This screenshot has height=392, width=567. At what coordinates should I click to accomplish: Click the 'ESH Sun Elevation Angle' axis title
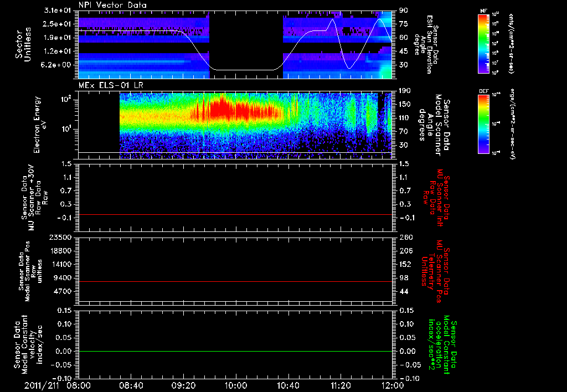(427, 44)
